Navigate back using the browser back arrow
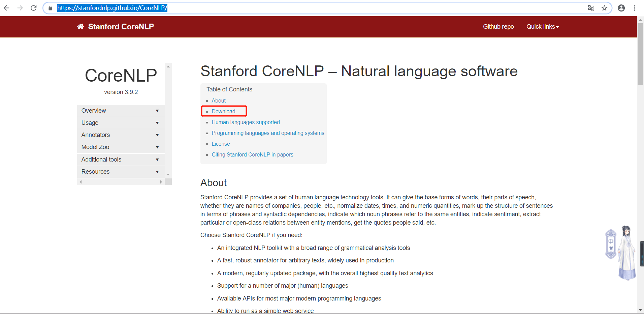Viewport: 644px width, 314px height. coord(6,8)
